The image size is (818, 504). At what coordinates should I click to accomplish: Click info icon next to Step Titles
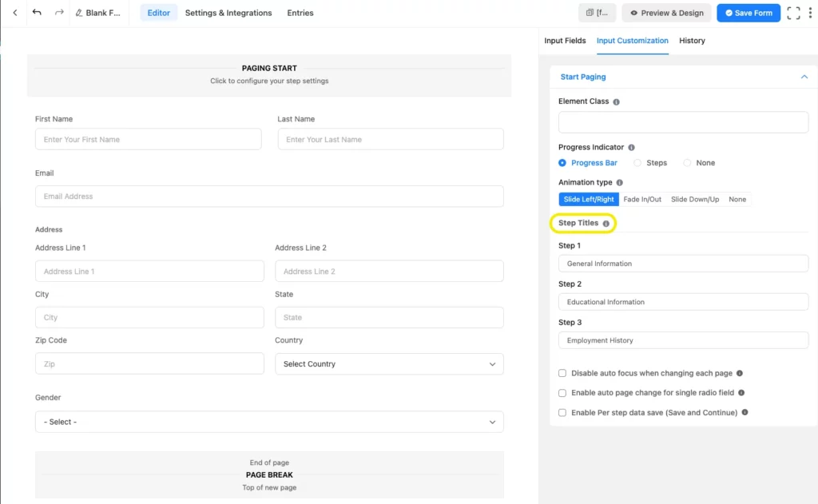pos(606,224)
